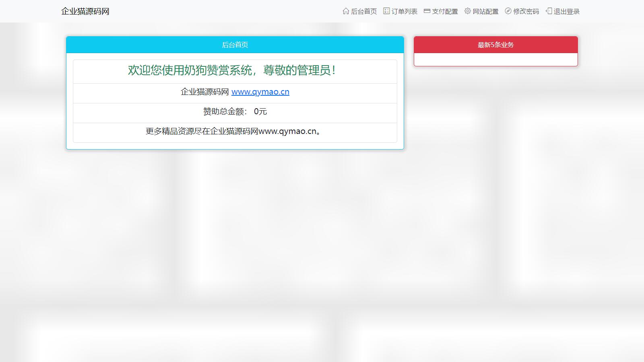Viewport: 644px width, 362px height.
Task: Click the blue 后台首页 panel header
Action: [235, 45]
